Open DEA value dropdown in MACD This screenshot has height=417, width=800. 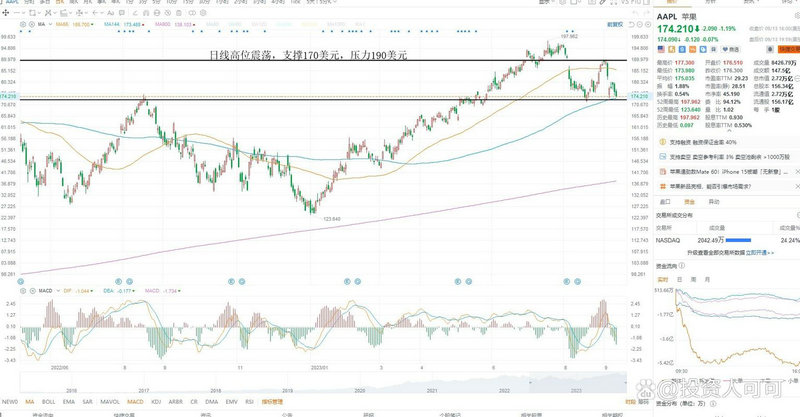coord(134,291)
